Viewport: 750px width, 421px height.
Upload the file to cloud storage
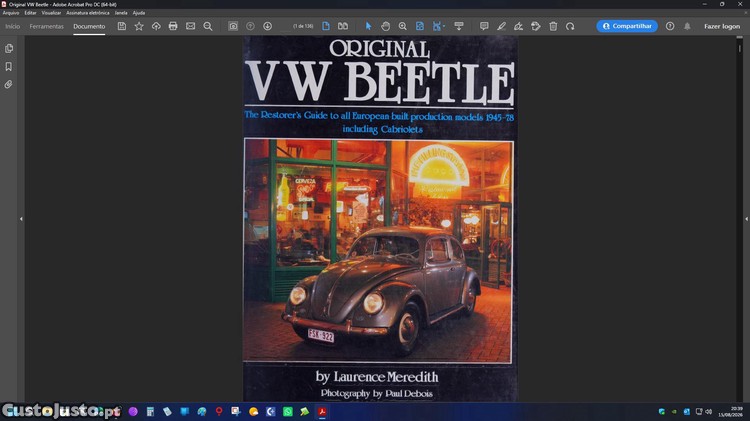(156, 26)
